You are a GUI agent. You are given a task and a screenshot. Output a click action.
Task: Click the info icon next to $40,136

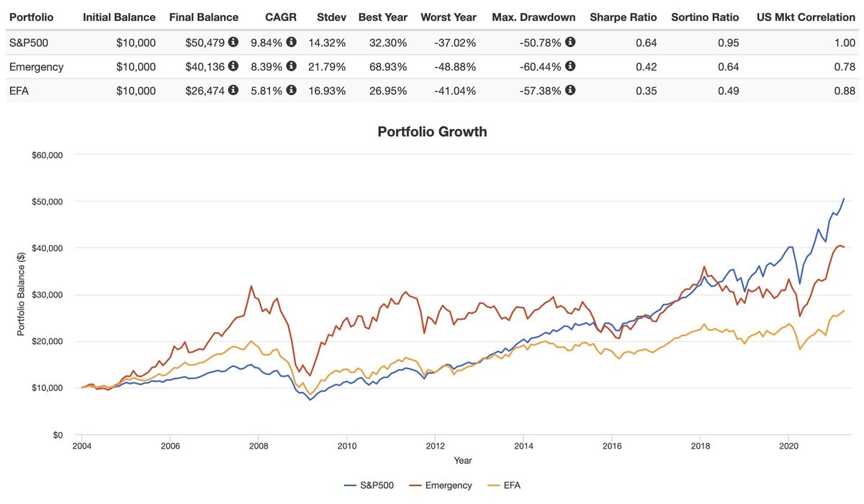tap(233, 66)
